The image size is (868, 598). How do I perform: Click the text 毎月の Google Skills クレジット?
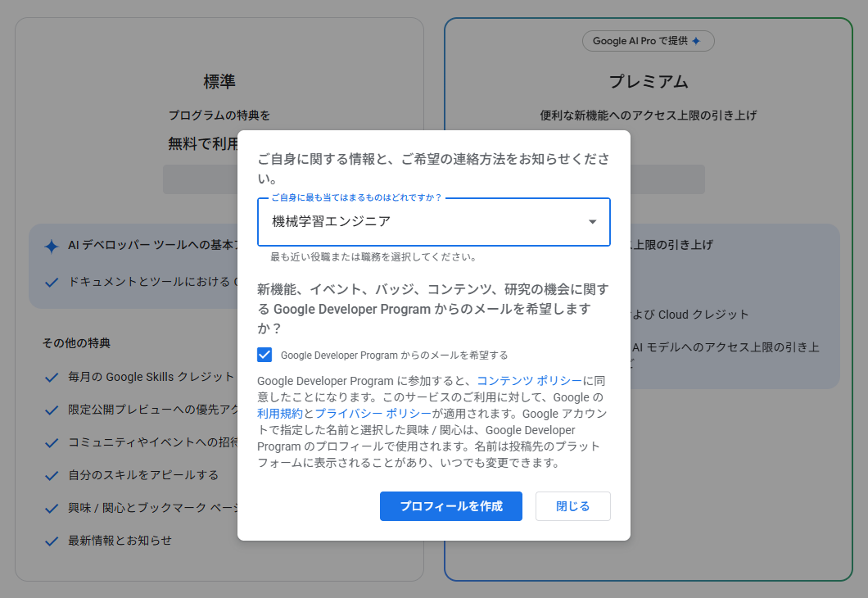[151, 377]
